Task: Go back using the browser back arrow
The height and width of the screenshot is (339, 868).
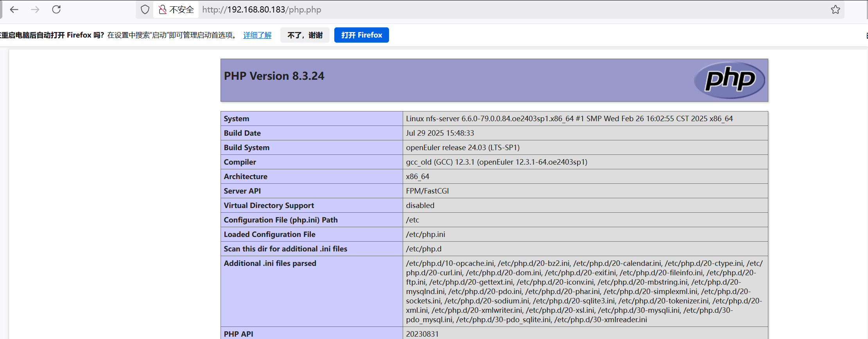Action: [x=14, y=9]
